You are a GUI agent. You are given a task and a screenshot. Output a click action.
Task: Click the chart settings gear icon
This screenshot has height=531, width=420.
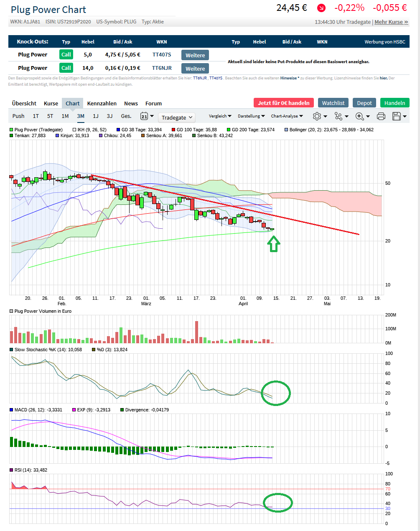tap(317, 116)
